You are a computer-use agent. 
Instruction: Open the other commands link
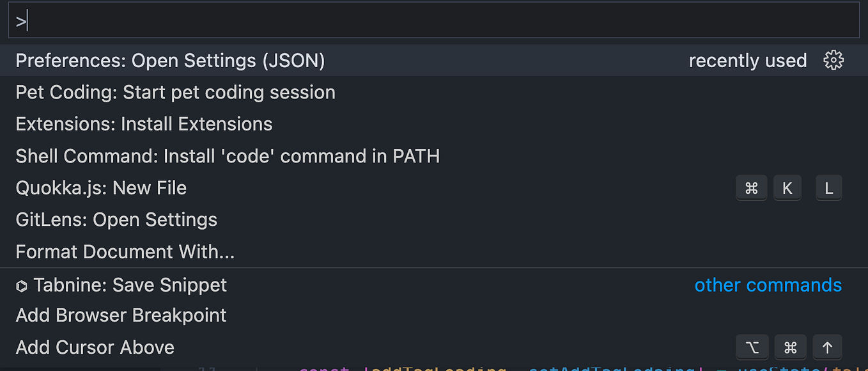pyautogui.click(x=768, y=285)
